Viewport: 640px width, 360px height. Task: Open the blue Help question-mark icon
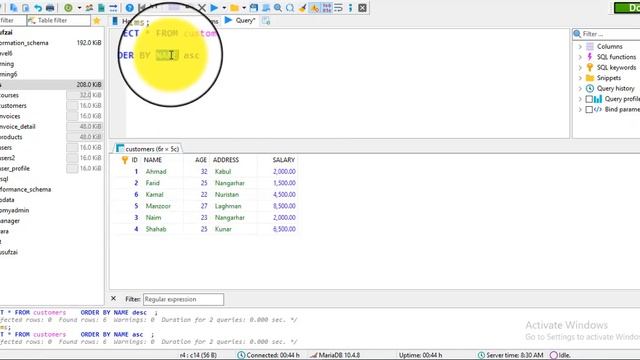[130, 8]
